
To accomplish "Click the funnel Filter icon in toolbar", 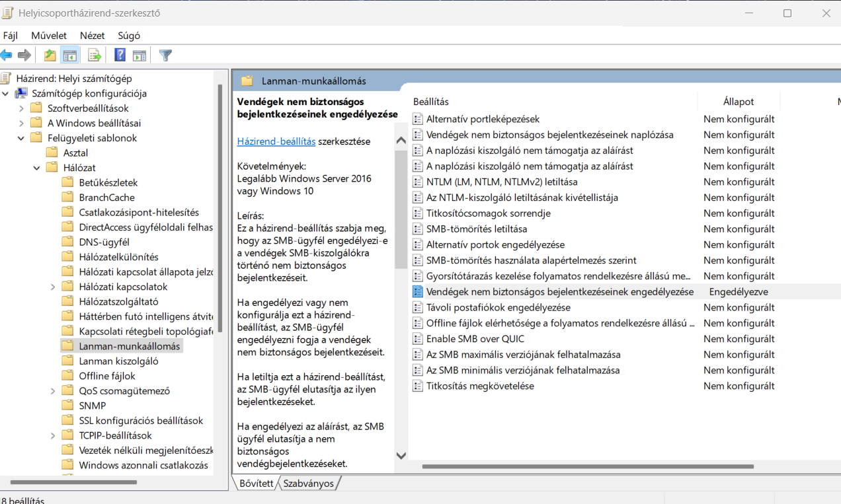I will (x=166, y=55).
